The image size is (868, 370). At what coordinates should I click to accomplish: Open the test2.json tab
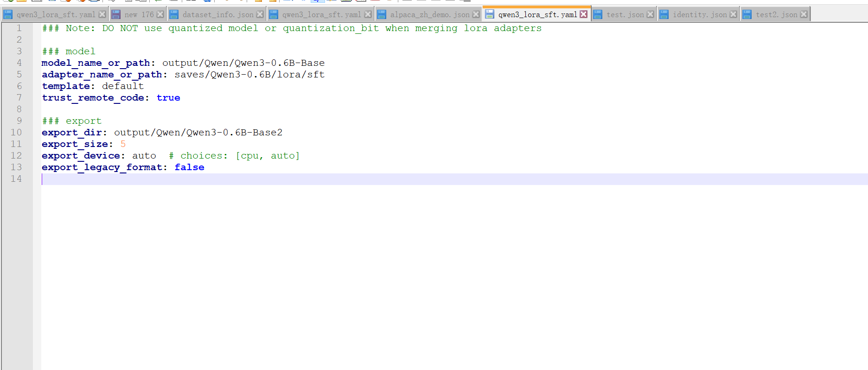(777, 14)
